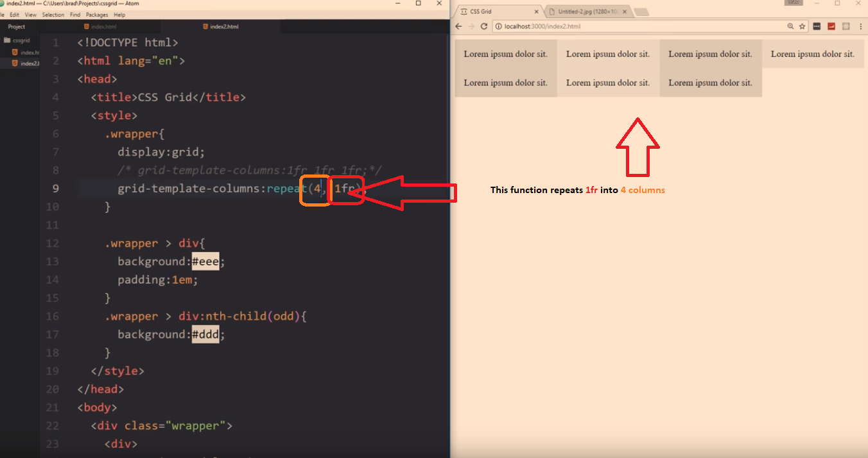Open Chrome's three-dot menu
Image resolution: width=868 pixels, height=458 pixels.
coord(860,26)
